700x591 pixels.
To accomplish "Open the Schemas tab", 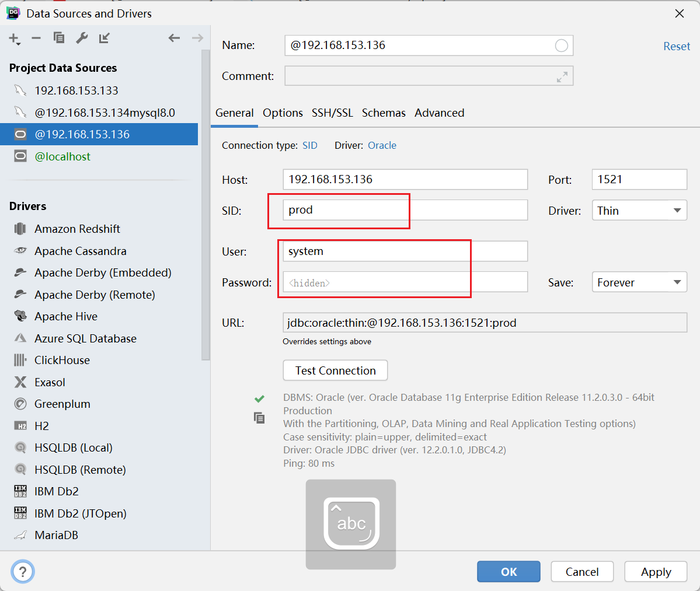I will (x=384, y=113).
